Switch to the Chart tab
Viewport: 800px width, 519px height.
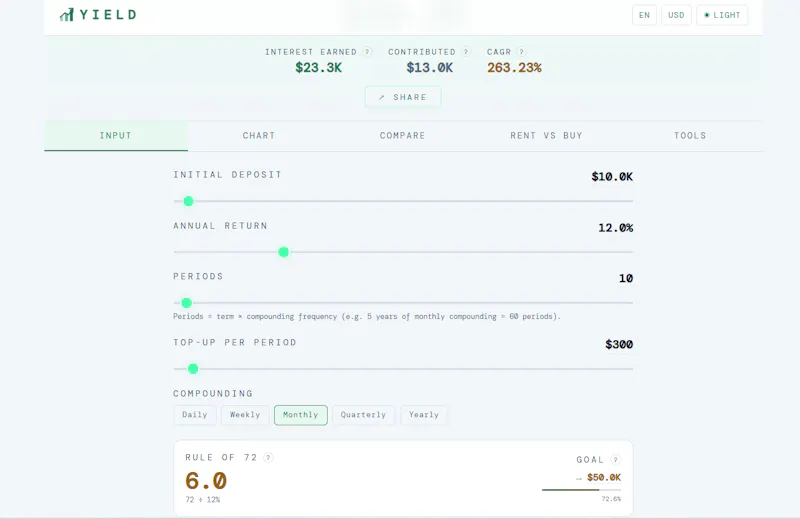(259, 136)
